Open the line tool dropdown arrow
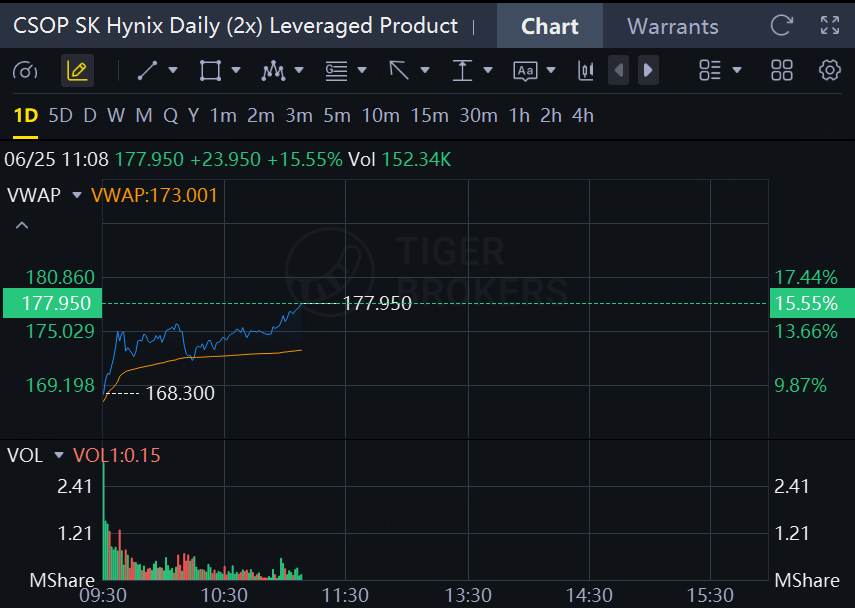Image resolution: width=855 pixels, height=608 pixels. [x=173, y=70]
